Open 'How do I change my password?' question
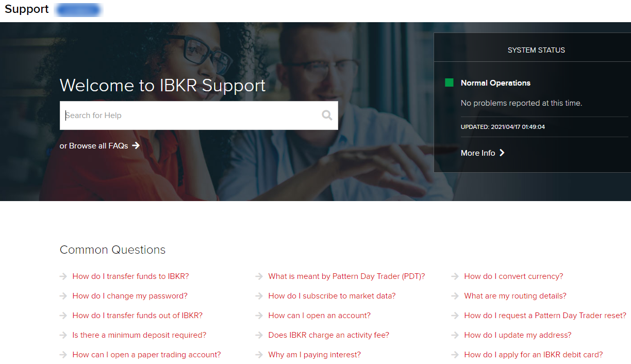This screenshot has height=364, width=631. point(130,296)
